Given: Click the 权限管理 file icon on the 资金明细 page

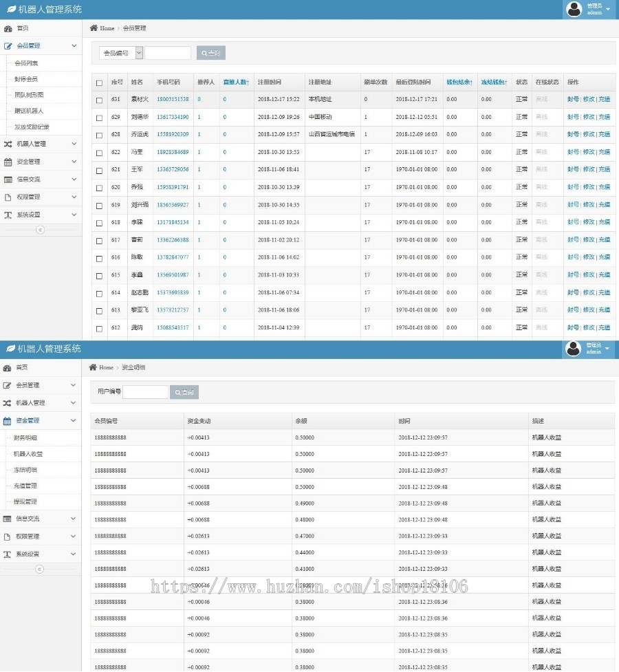Looking at the screenshot, I should [x=8, y=536].
